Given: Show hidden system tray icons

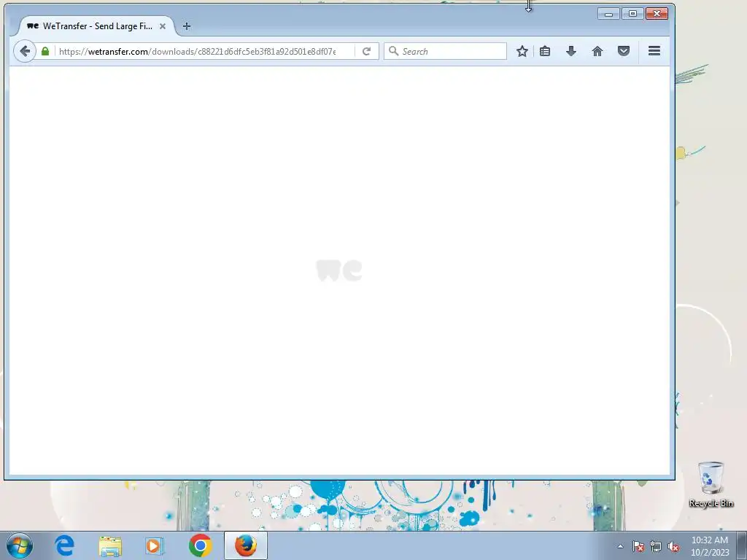Looking at the screenshot, I should [620, 547].
